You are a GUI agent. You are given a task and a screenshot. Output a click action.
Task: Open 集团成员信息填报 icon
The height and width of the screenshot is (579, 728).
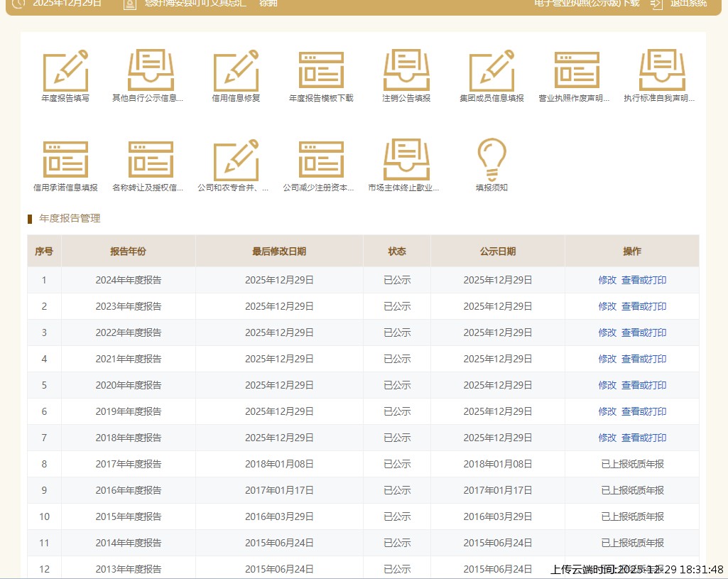click(x=491, y=71)
